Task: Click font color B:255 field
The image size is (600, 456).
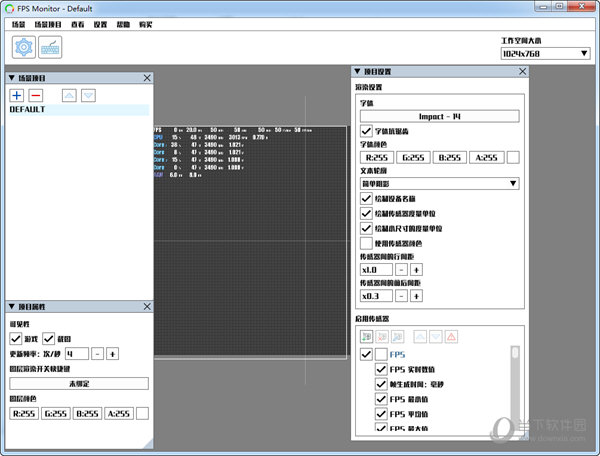Action: [x=450, y=157]
